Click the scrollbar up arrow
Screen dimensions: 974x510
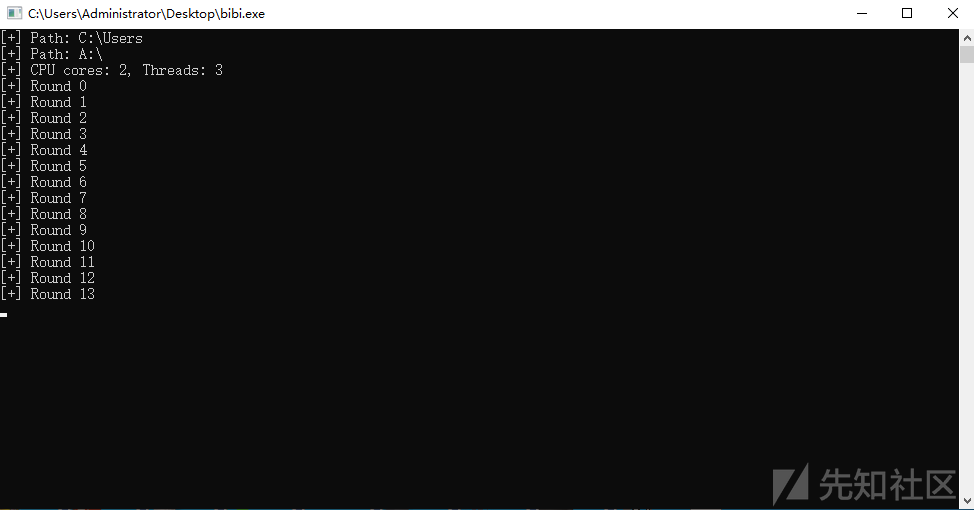point(967,37)
